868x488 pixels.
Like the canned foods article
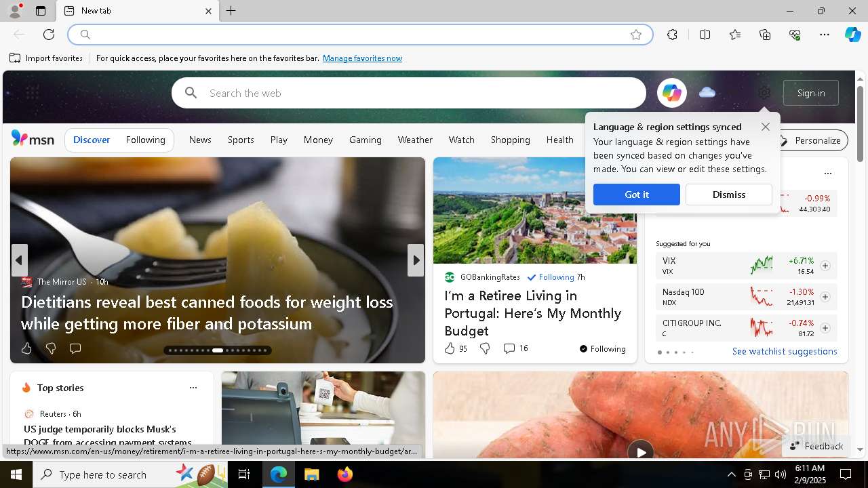pyautogui.click(x=26, y=348)
